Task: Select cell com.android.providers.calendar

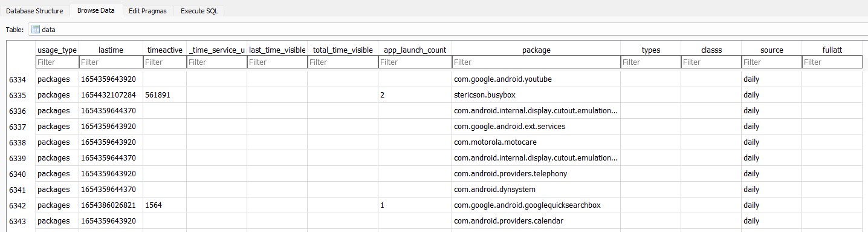Action: [x=536, y=221]
